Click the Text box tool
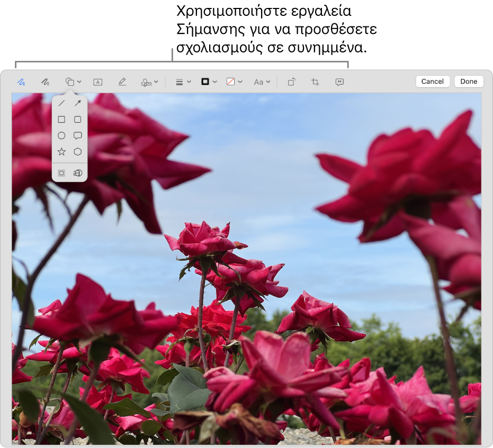 (x=98, y=82)
